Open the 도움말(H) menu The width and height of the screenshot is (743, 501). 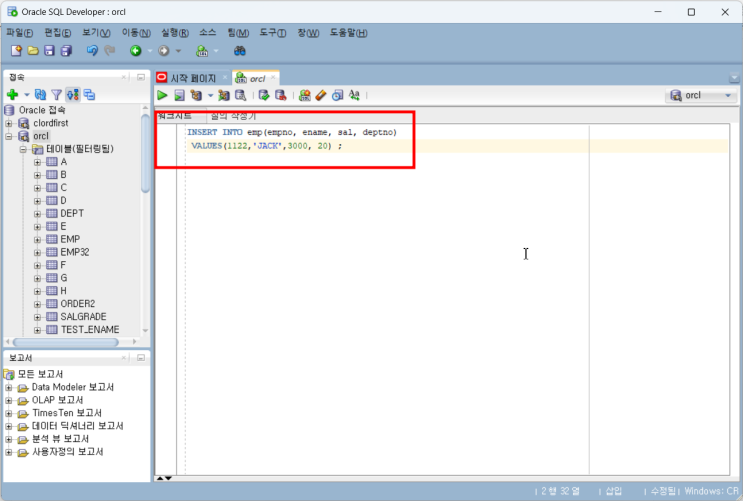348,33
